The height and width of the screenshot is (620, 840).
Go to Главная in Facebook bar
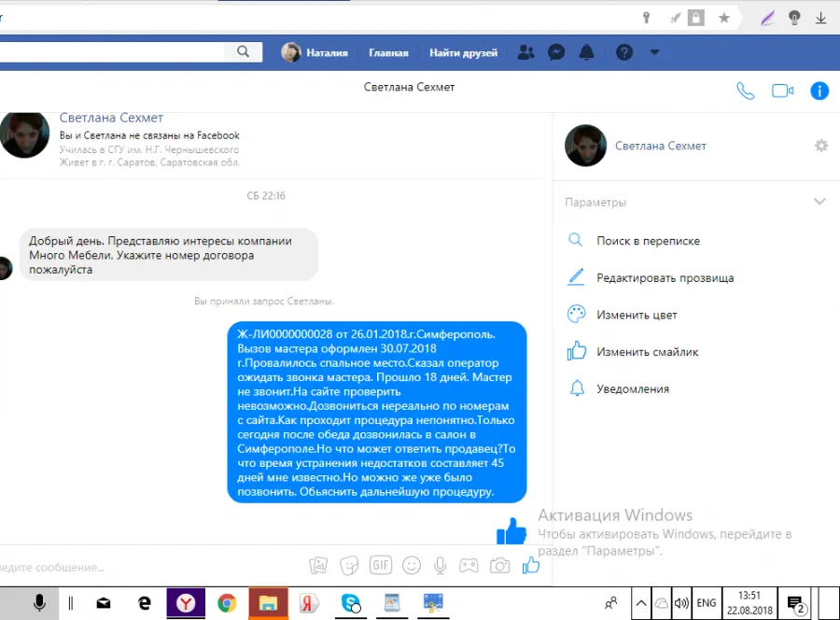pos(388,52)
